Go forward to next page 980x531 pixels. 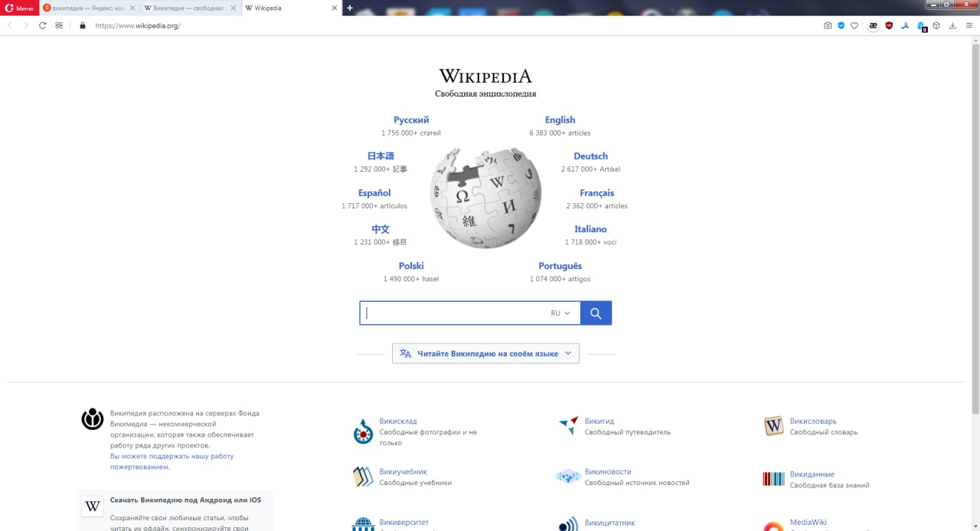[26, 25]
